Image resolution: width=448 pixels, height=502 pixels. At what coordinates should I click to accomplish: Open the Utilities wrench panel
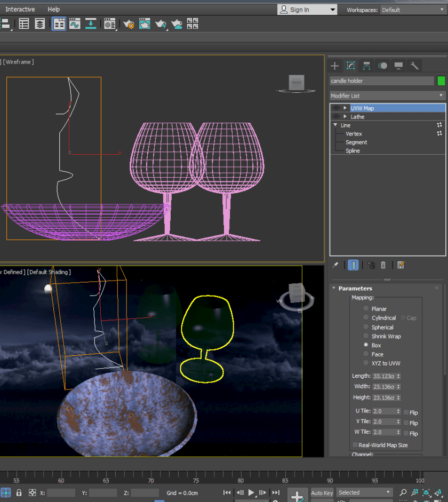414,66
